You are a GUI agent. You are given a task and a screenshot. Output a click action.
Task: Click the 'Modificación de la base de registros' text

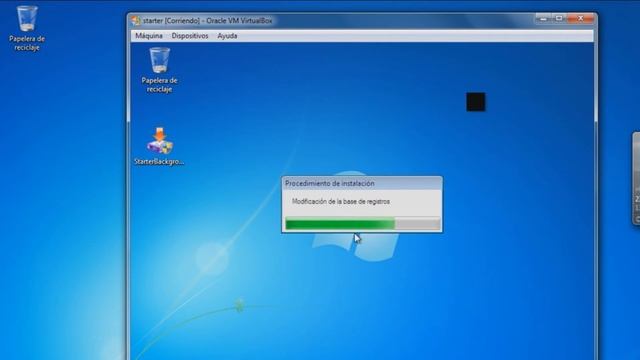click(341, 202)
